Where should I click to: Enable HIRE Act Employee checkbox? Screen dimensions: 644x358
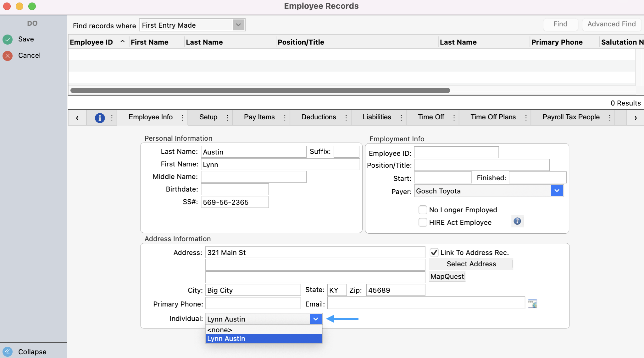(x=423, y=222)
